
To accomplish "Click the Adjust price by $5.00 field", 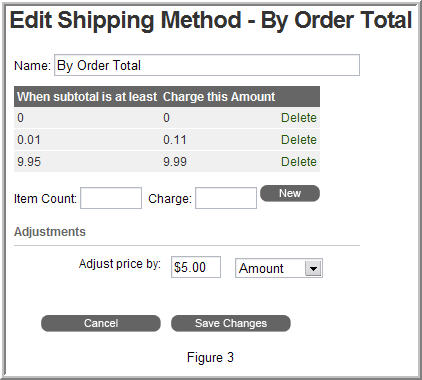I will click(196, 267).
